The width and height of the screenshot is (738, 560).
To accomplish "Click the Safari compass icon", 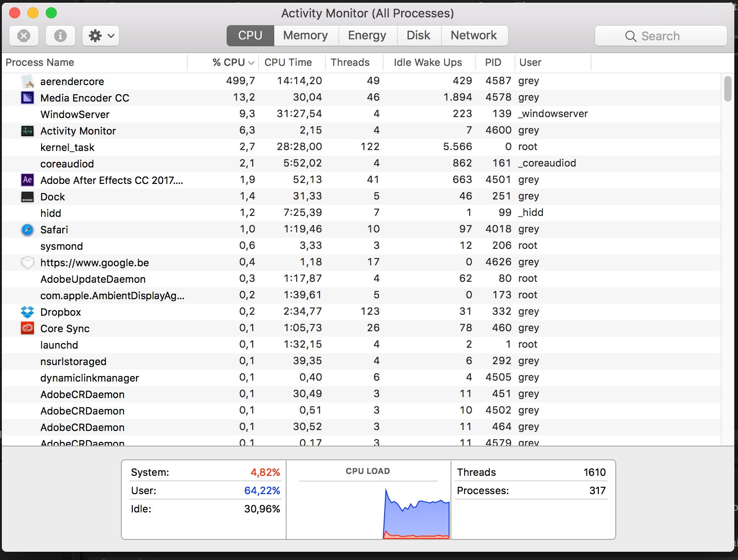I will coord(28,230).
